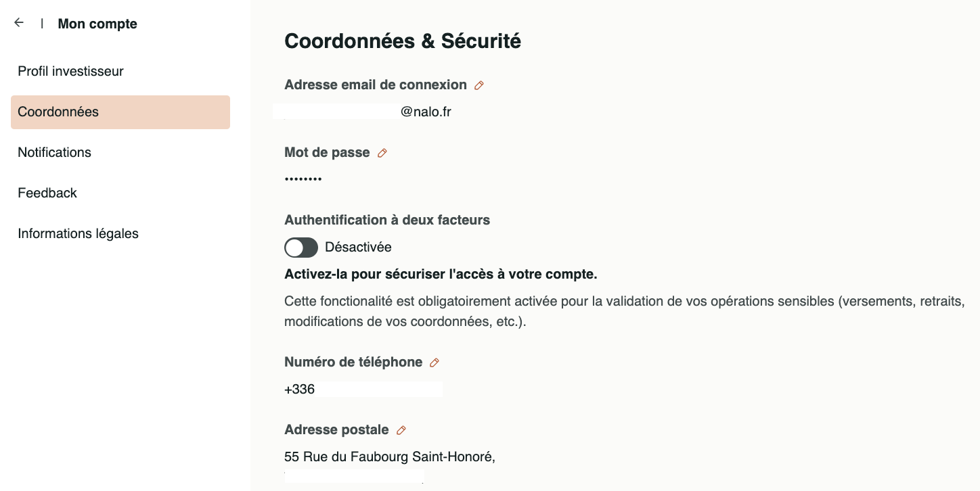980x491 pixels.
Task: Click the Coordonnées & Sécurité page heading
Action: pyautogui.click(x=403, y=41)
